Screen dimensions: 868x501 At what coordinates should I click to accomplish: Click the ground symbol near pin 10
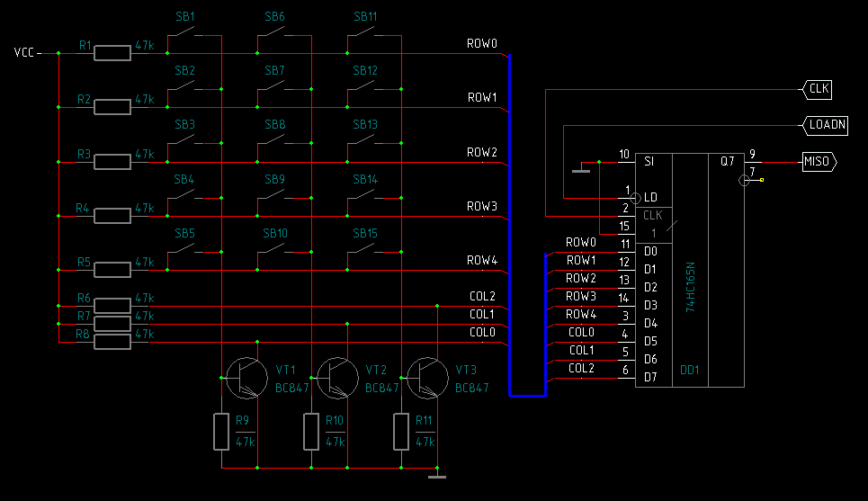pos(582,168)
